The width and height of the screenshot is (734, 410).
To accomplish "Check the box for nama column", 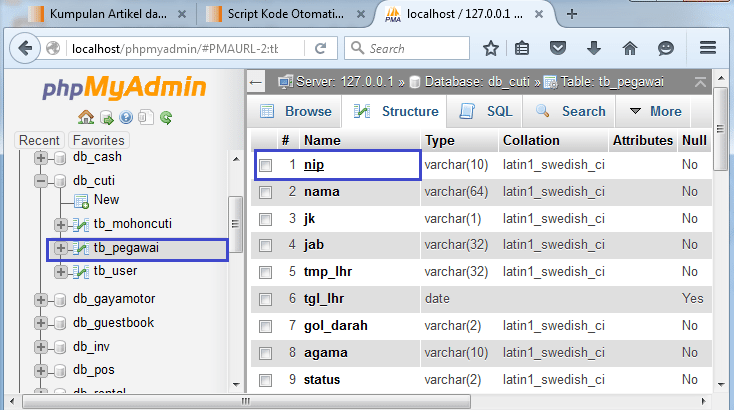I will 265,192.
